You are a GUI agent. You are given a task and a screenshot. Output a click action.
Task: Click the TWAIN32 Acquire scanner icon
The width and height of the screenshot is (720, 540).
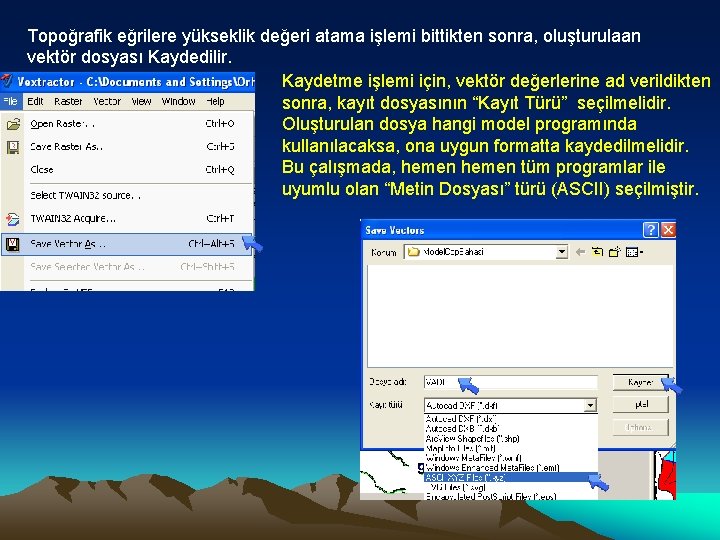[x=12, y=219]
